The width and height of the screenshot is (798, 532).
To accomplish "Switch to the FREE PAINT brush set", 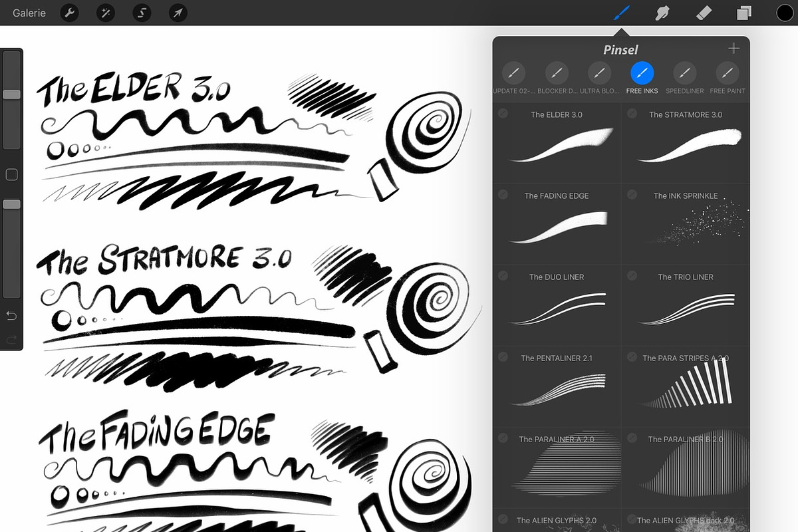I will point(728,78).
